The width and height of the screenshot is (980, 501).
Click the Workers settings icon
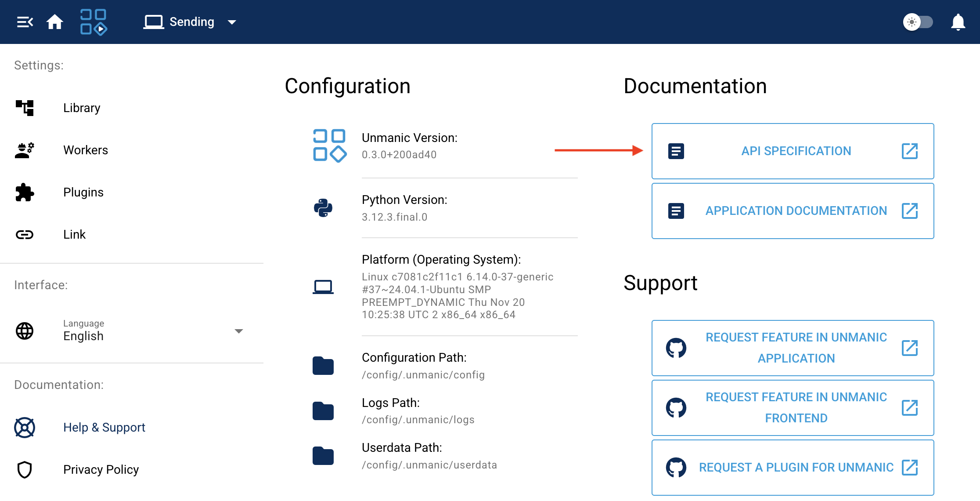click(25, 150)
